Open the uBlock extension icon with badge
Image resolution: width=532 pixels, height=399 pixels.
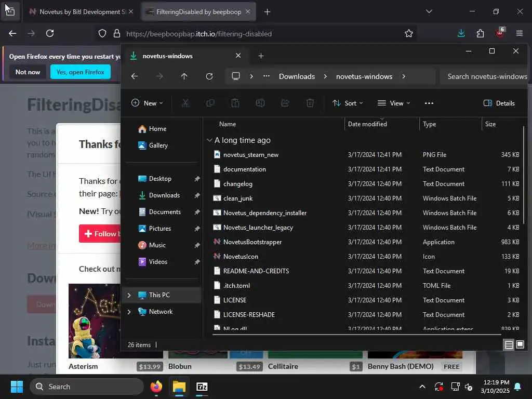500,33
